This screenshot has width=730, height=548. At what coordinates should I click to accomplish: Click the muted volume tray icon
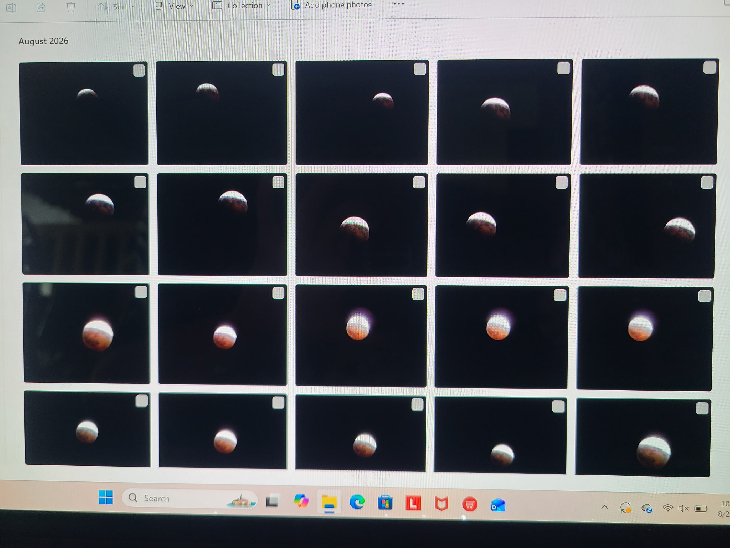(x=684, y=508)
